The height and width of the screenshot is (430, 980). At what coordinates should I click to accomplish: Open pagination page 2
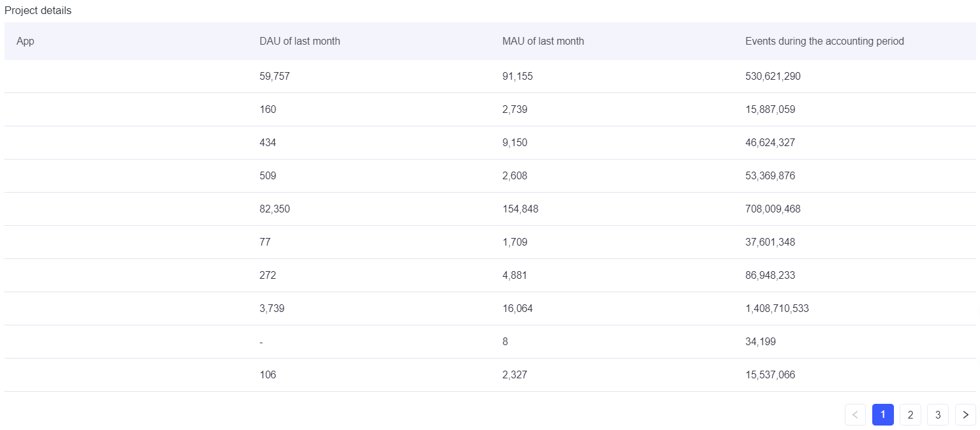pyautogui.click(x=910, y=415)
